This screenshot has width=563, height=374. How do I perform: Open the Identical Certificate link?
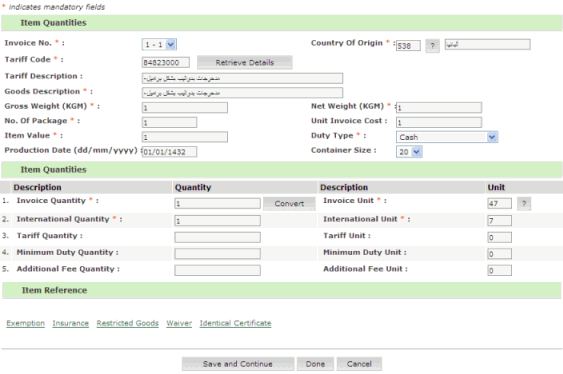[235, 323]
